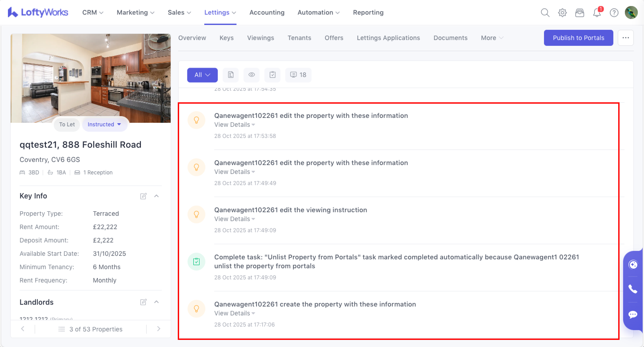Filter activity by notes document icon
The height and width of the screenshot is (347, 644).
coord(230,75)
